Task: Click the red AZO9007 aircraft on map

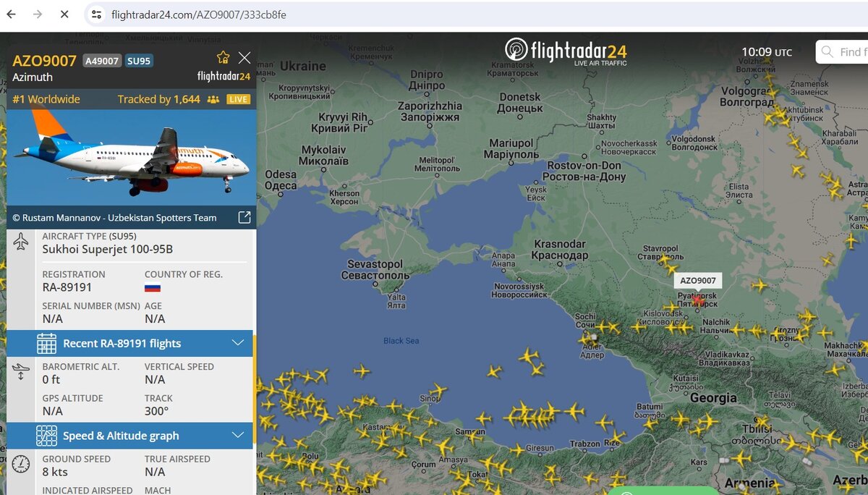Action: click(697, 299)
